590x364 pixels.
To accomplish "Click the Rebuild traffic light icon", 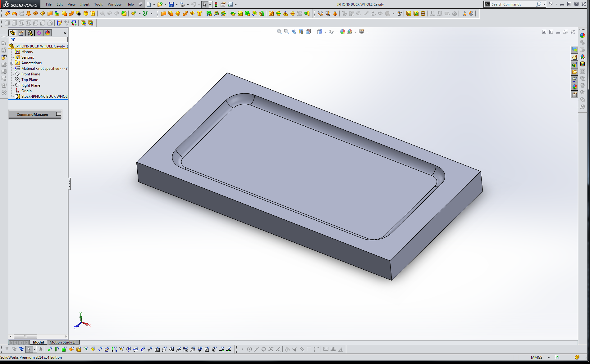I will [216, 4].
